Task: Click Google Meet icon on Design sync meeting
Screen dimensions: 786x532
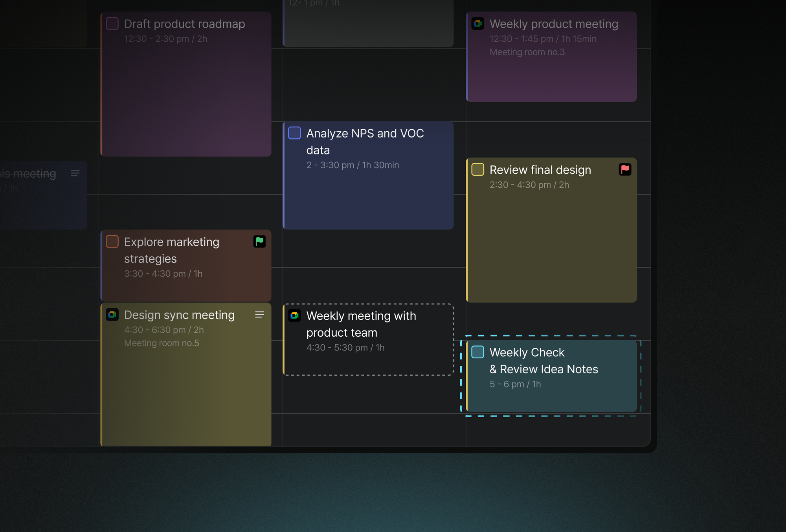Action: [x=112, y=314]
